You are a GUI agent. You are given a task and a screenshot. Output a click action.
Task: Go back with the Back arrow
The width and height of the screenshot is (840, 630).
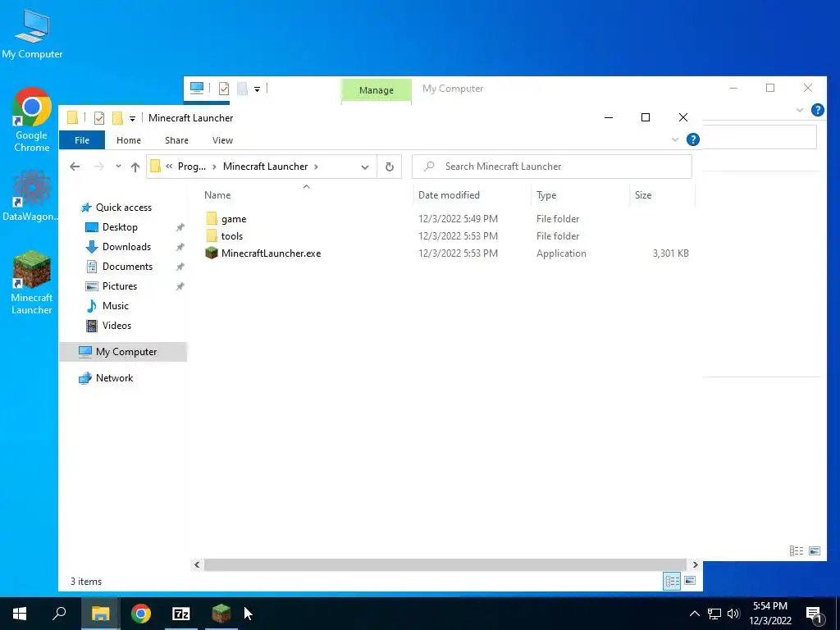tap(75, 167)
